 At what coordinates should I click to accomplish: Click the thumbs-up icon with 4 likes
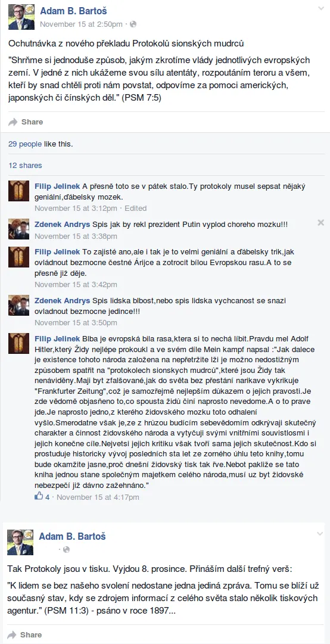point(39,497)
